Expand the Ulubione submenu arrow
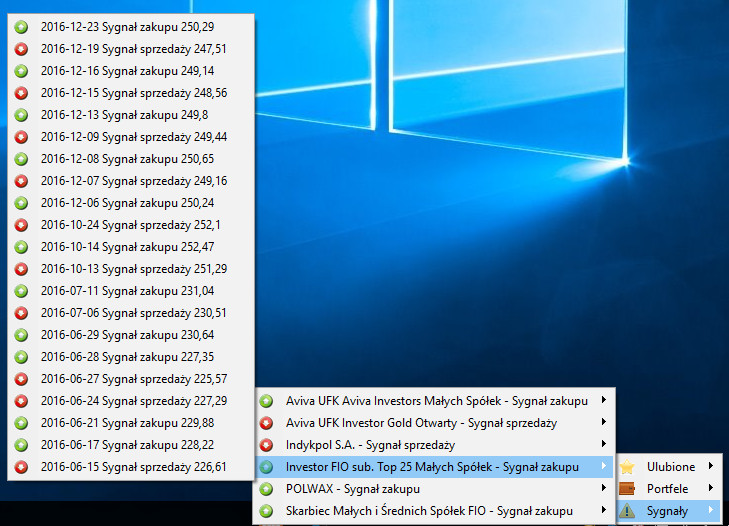Viewport: 729px width, 526px height. pos(711,467)
